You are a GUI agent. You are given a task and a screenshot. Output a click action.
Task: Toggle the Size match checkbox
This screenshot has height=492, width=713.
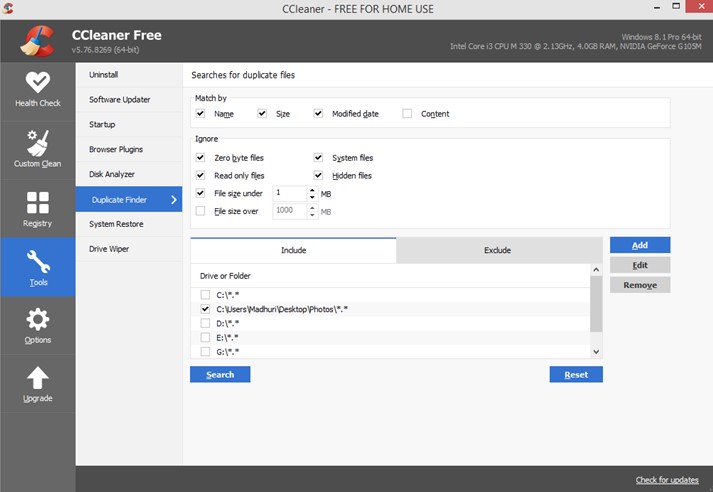point(262,114)
